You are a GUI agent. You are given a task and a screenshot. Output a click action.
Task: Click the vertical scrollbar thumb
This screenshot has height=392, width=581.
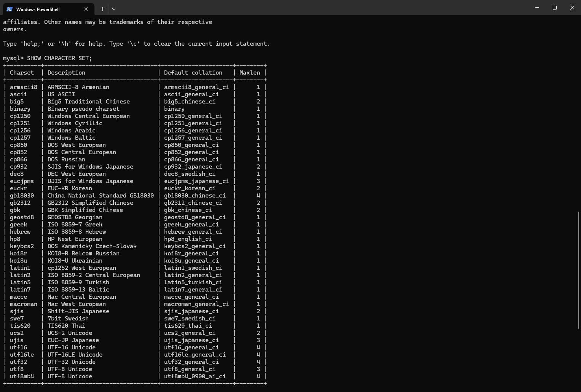point(579,270)
